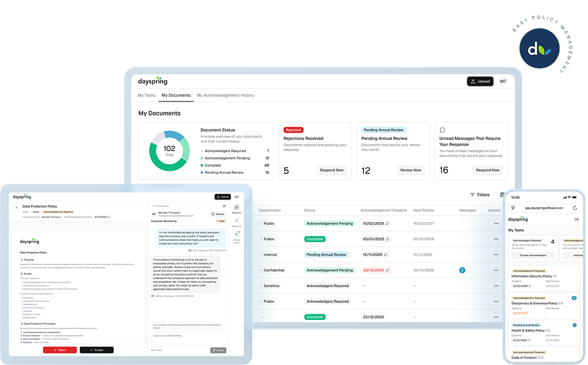Open Questions sidebar icon

tap(237, 209)
